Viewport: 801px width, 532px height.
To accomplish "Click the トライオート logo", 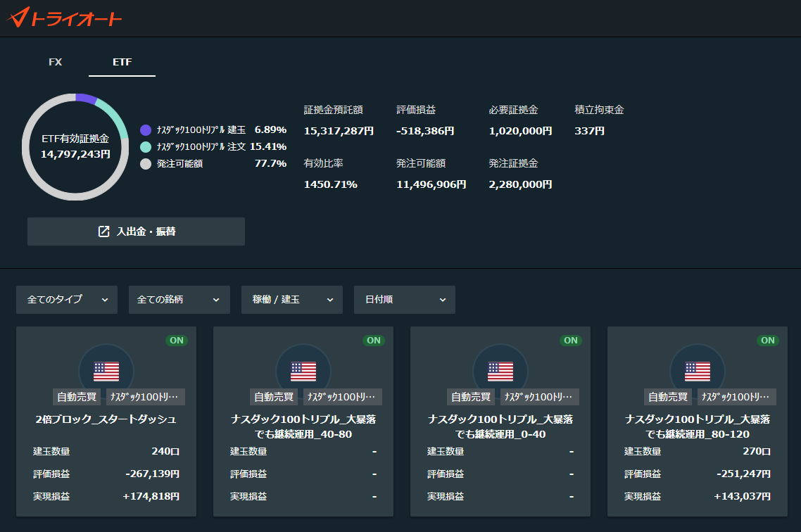I will point(64,18).
